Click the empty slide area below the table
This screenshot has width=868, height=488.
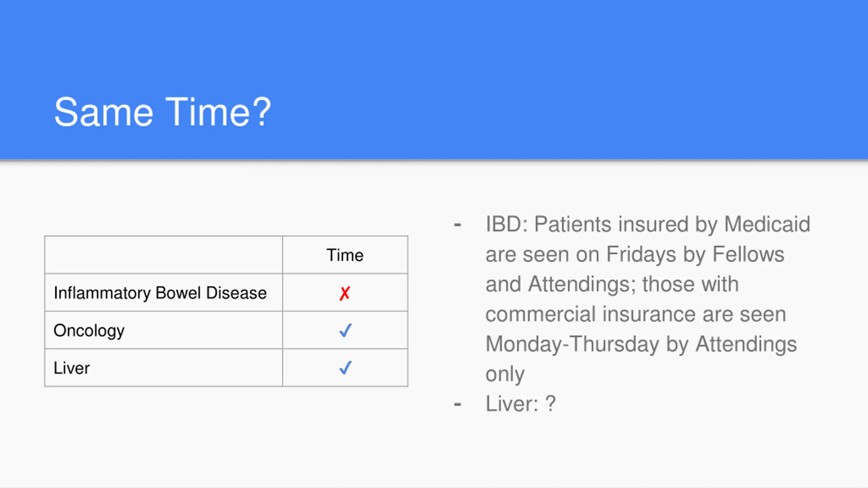coord(226,437)
